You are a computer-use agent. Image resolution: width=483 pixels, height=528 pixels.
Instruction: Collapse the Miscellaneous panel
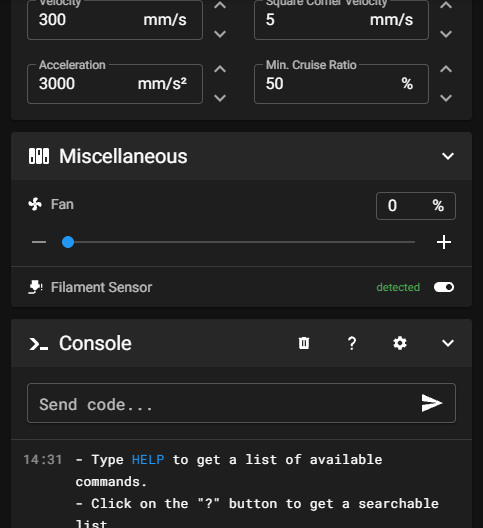pyautogui.click(x=448, y=156)
